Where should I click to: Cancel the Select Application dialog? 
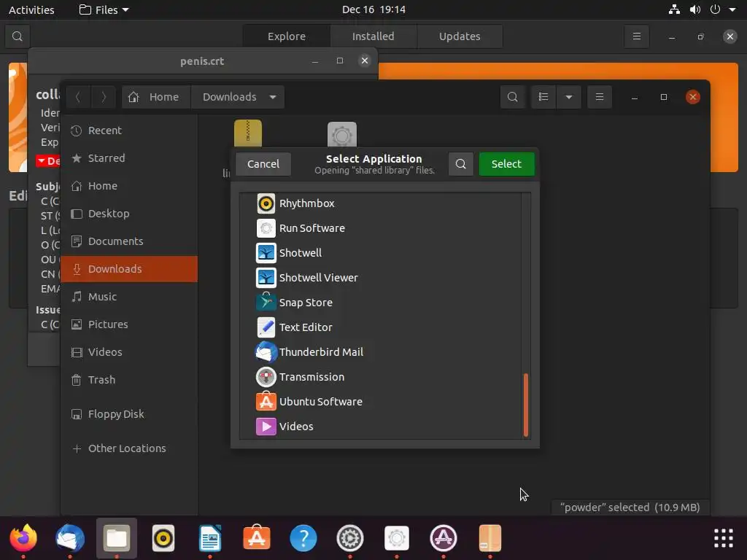[x=263, y=164]
